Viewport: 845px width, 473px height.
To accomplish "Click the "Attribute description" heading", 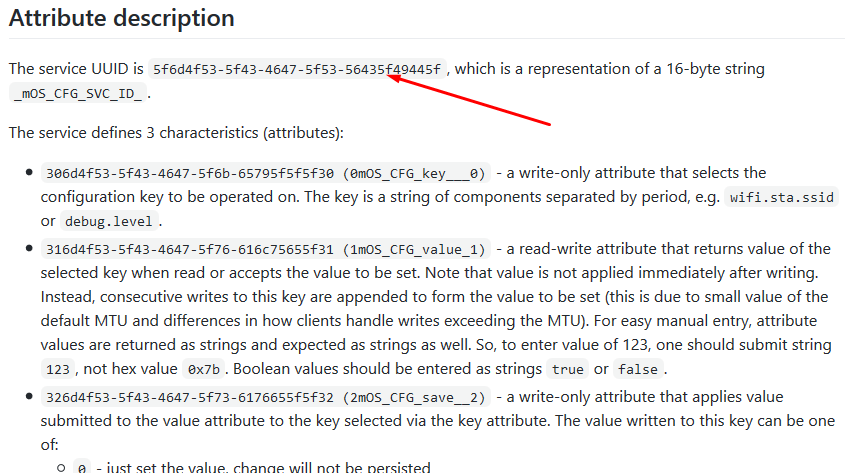I will (122, 18).
